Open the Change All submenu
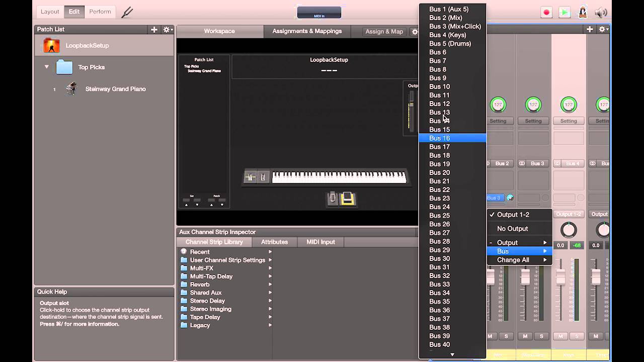Viewport: 644px width, 362px height. click(520, 260)
